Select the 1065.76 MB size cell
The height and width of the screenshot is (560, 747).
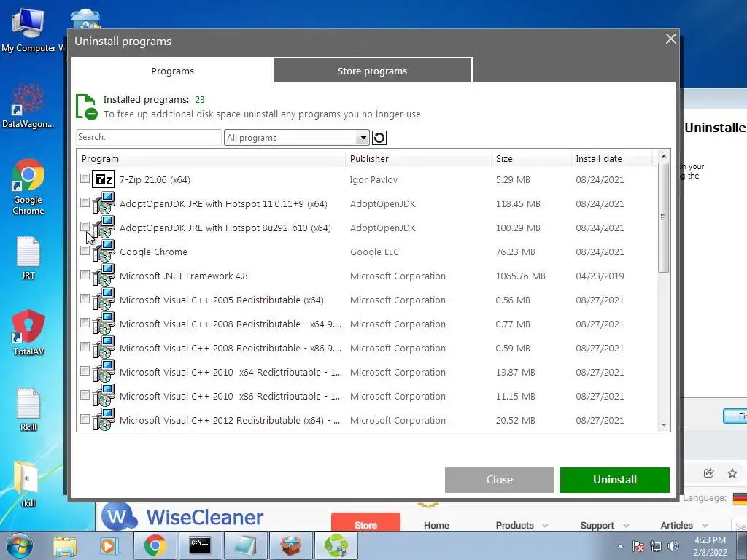[520, 276]
